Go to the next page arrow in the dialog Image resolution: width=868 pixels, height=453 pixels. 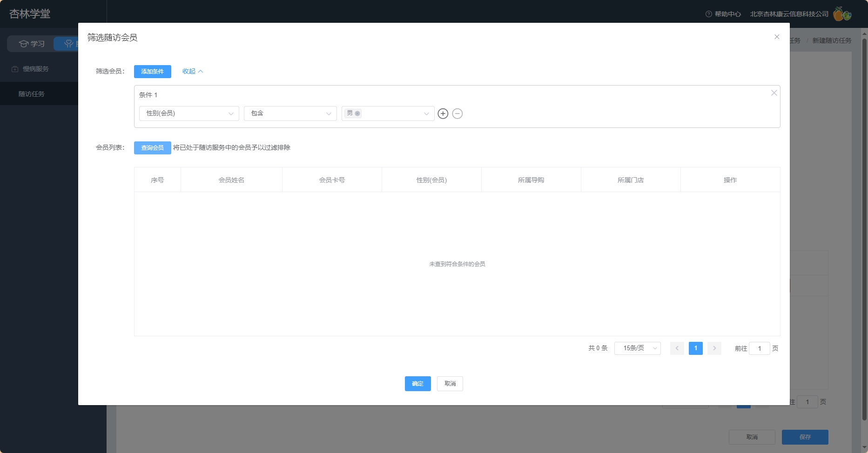(x=714, y=348)
